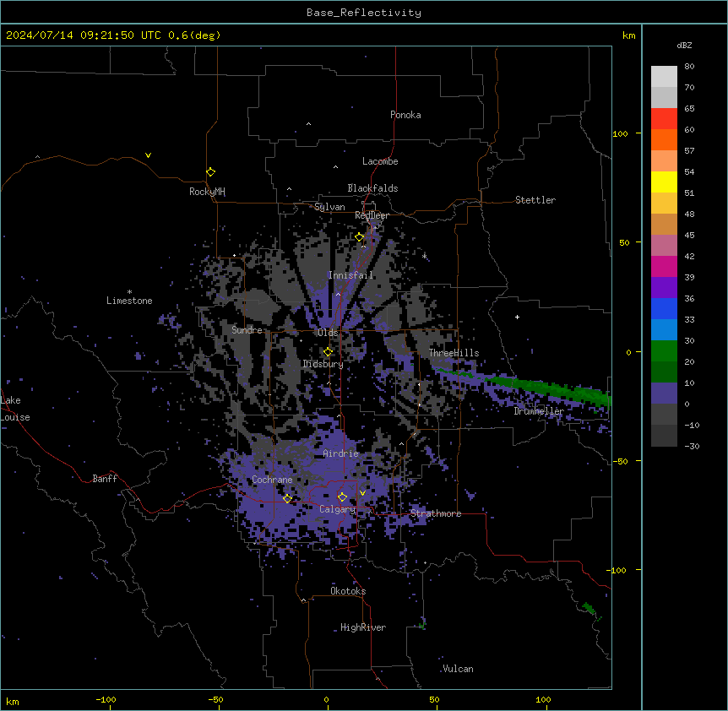Select the Strathmore label
The width and height of the screenshot is (728, 711).
click(436, 513)
